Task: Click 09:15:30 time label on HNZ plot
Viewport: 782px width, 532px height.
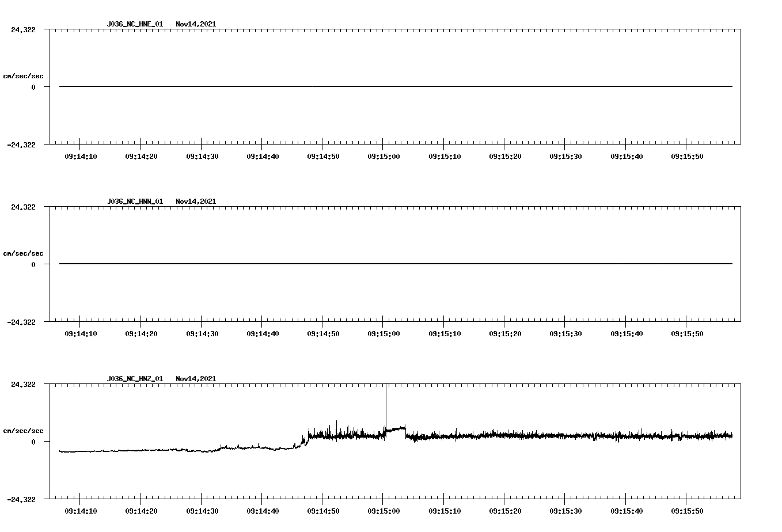Action: (565, 511)
